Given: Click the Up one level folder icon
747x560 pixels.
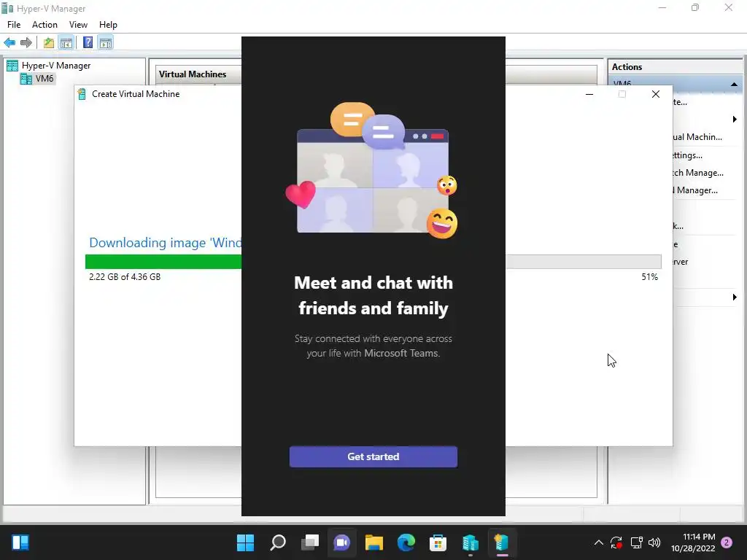Looking at the screenshot, I should tap(49, 43).
